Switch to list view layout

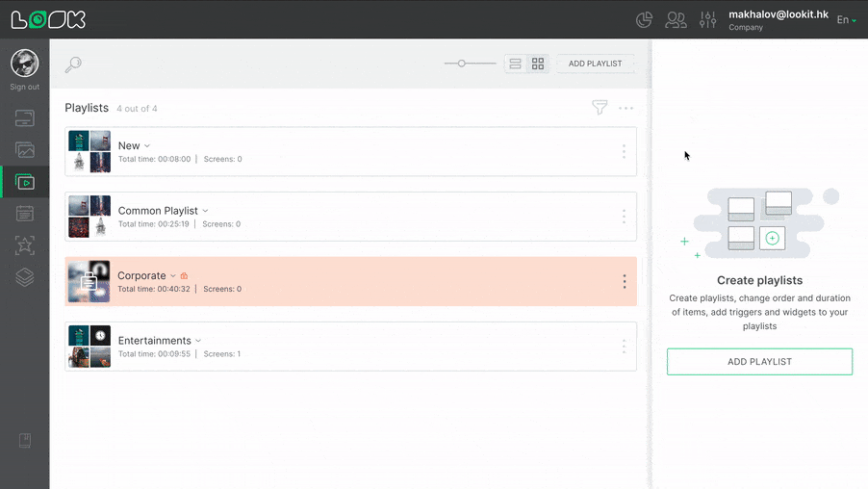pyautogui.click(x=516, y=64)
